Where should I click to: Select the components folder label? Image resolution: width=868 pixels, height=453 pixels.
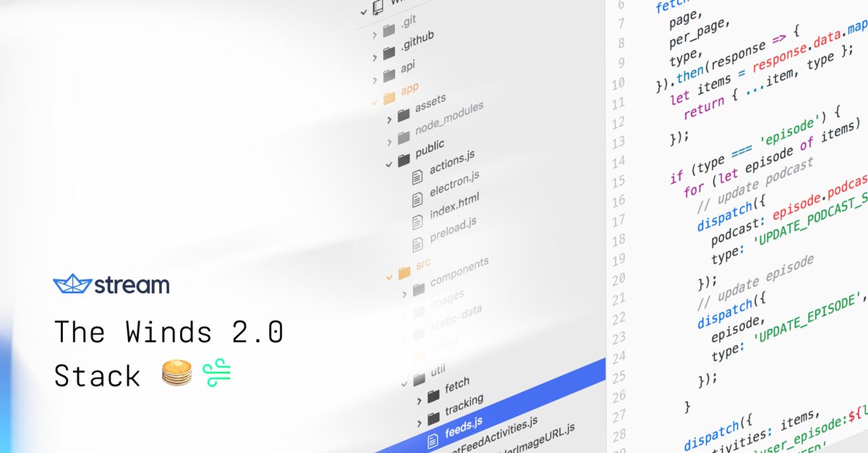tap(459, 272)
